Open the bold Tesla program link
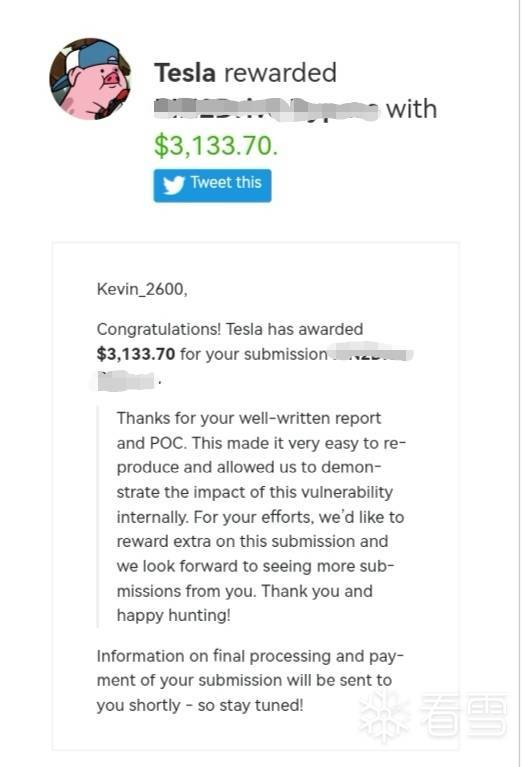Viewport: 529px width, 767px height. pyautogui.click(x=185, y=72)
